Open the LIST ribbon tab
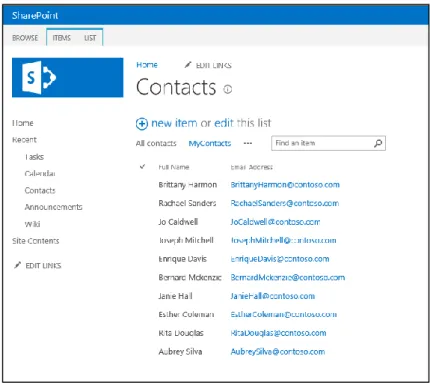The height and width of the screenshot is (383, 430). point(90,38)
